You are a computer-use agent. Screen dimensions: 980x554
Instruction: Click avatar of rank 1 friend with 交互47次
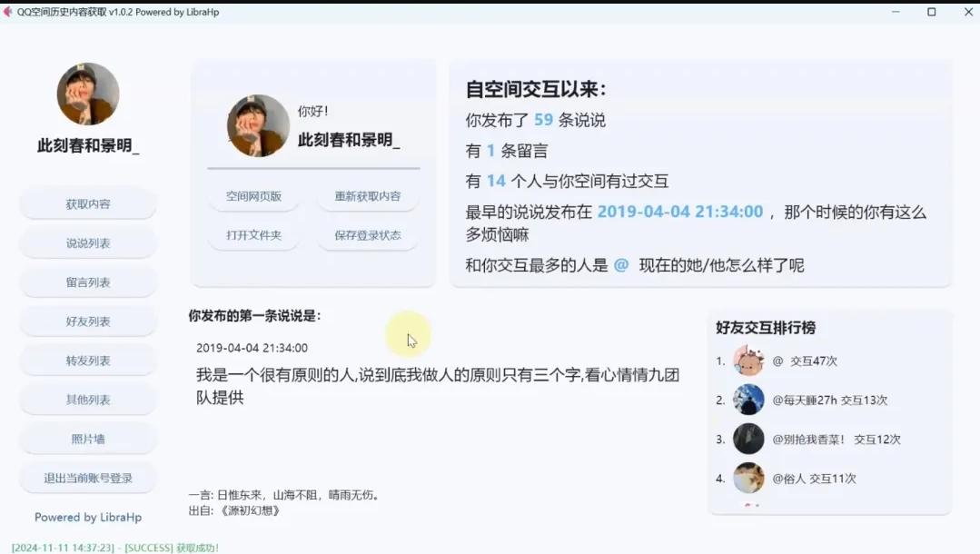(x=748, y=361)
